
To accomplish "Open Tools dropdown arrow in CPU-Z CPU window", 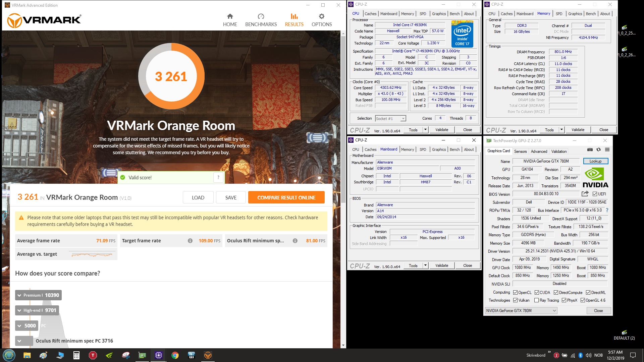I will click(425, 130).
